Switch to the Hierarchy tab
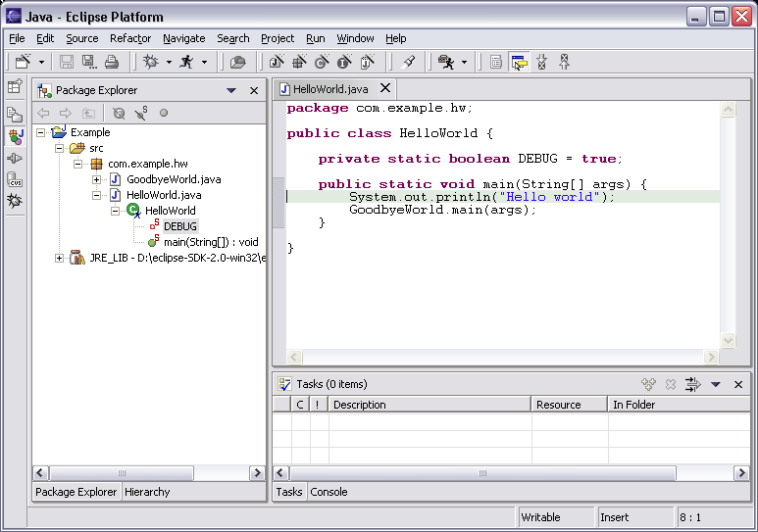 (147, 492)
